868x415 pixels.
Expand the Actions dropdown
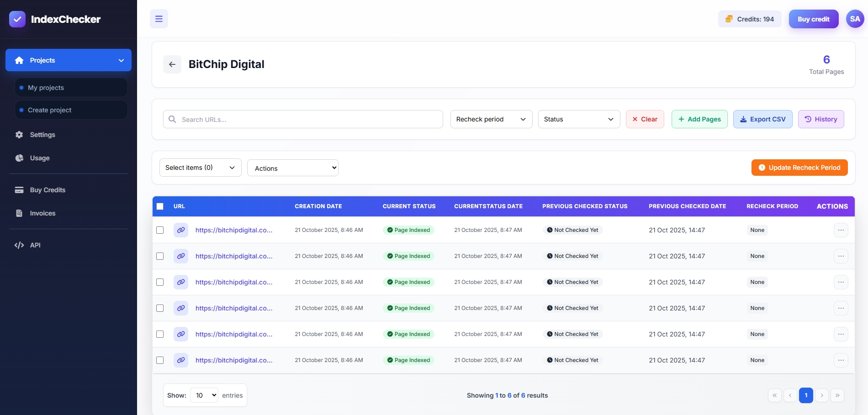[292, 168]
